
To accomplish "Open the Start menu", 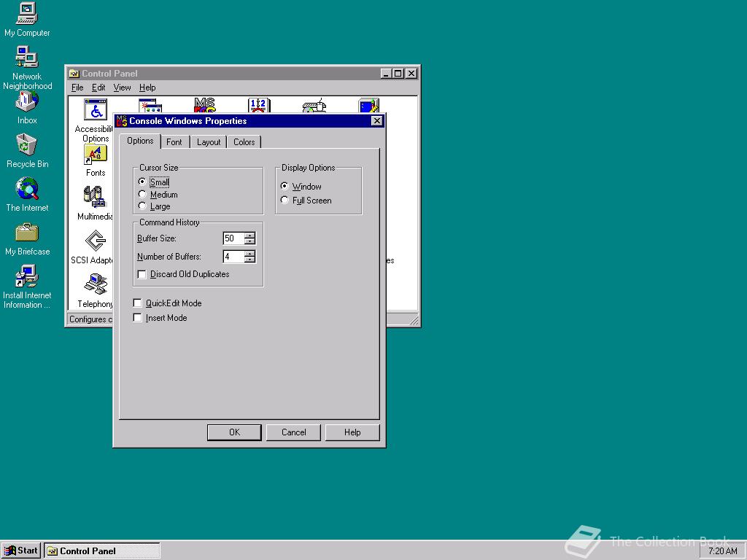I will tap(21, 551).
